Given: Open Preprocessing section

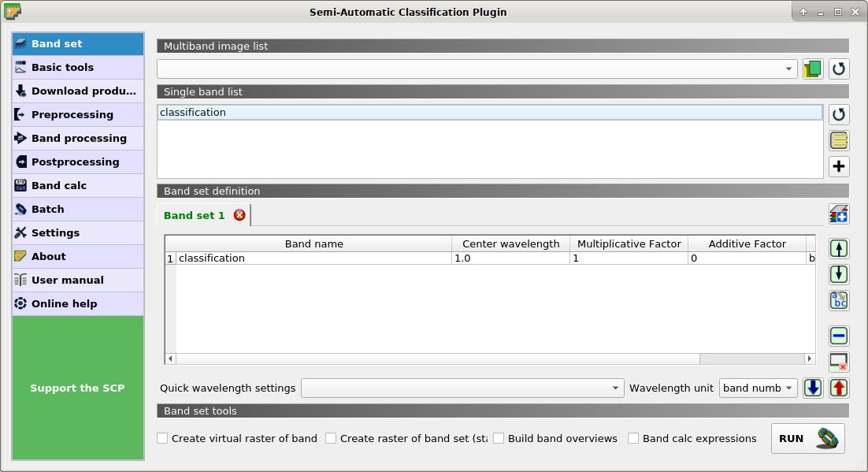Looking at the screenshot, I should coord(77,115).
